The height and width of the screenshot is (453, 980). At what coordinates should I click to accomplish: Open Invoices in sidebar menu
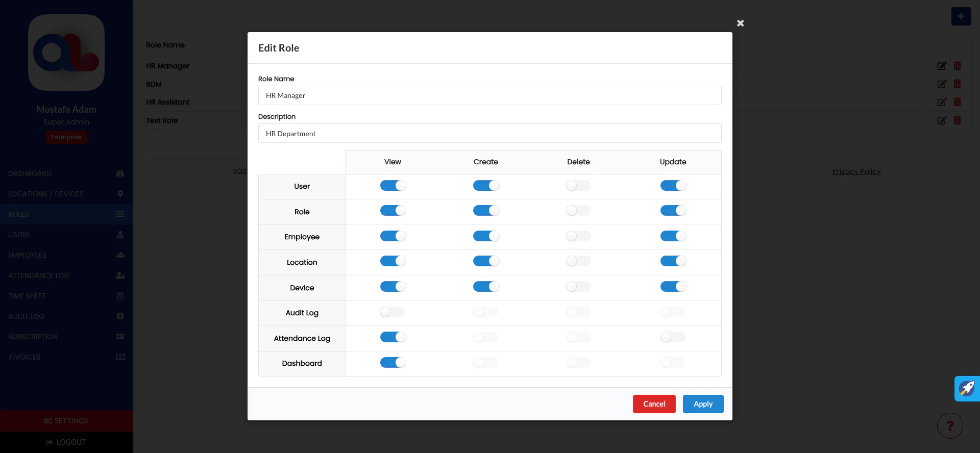click(x=66, y=357)
